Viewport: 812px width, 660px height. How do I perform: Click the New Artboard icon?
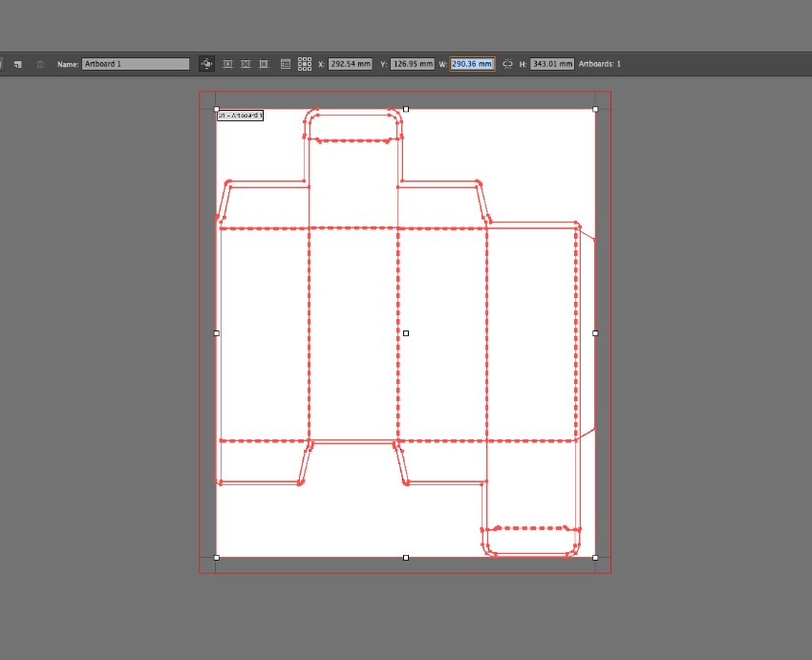coord(18,64)
